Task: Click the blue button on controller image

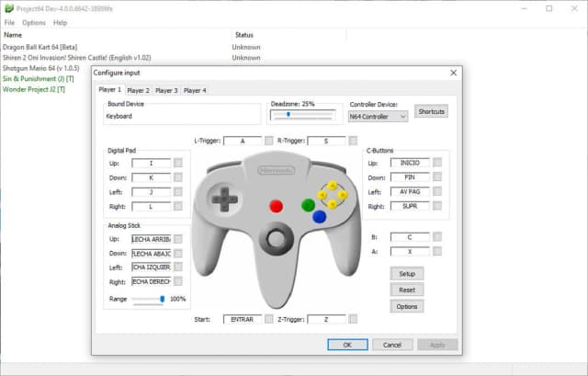Action: (319, 217)
